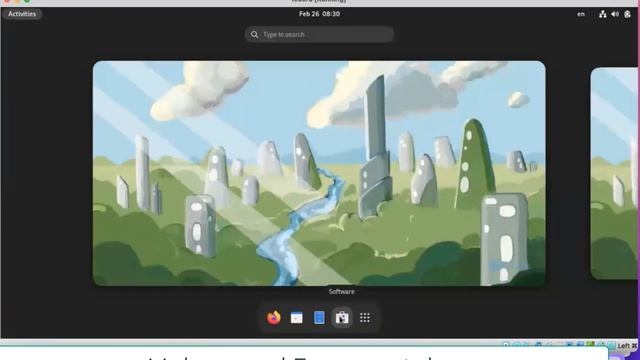Launch the Calendar app in the dash

297,318
